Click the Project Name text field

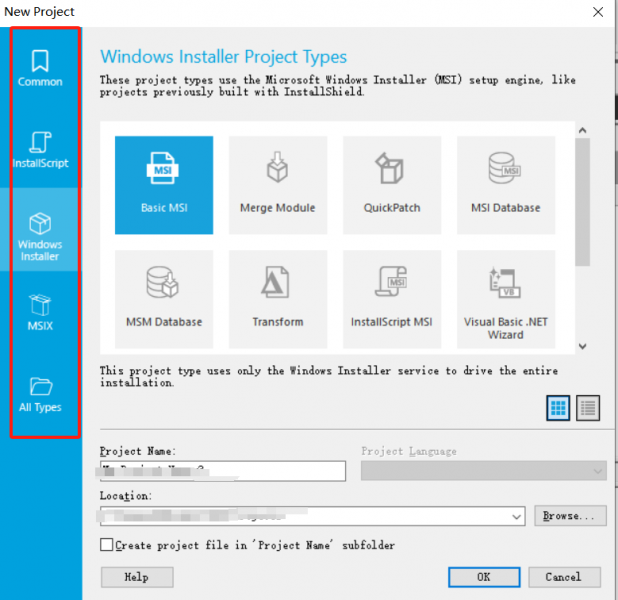[x=222, y=471]
